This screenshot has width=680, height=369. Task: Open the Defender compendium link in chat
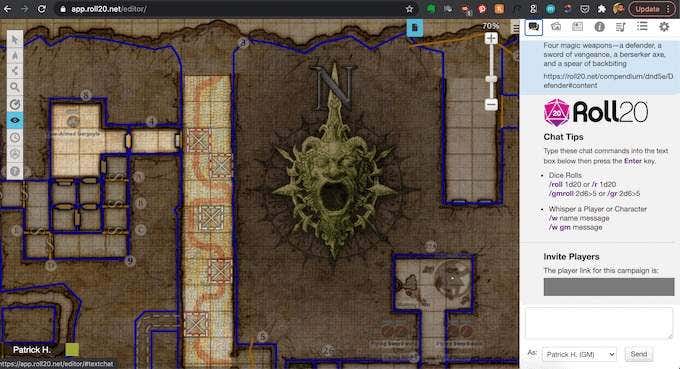coord(608,81)
